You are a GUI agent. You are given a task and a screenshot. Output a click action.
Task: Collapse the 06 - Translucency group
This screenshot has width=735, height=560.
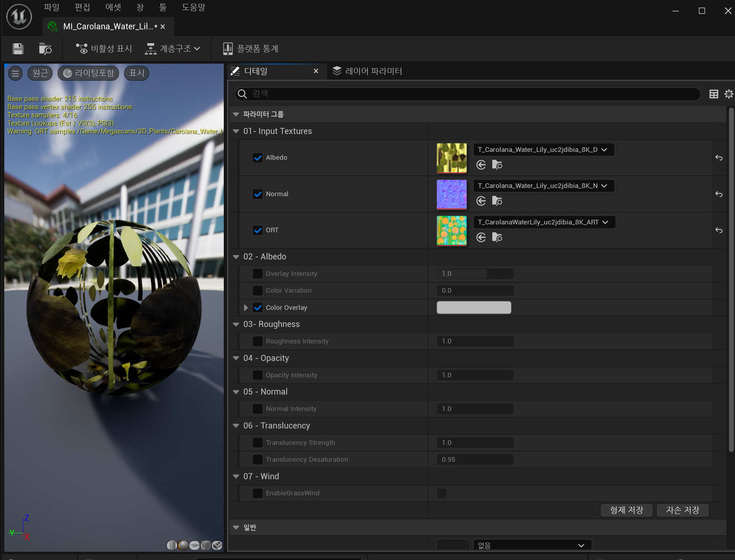[236, 426]
